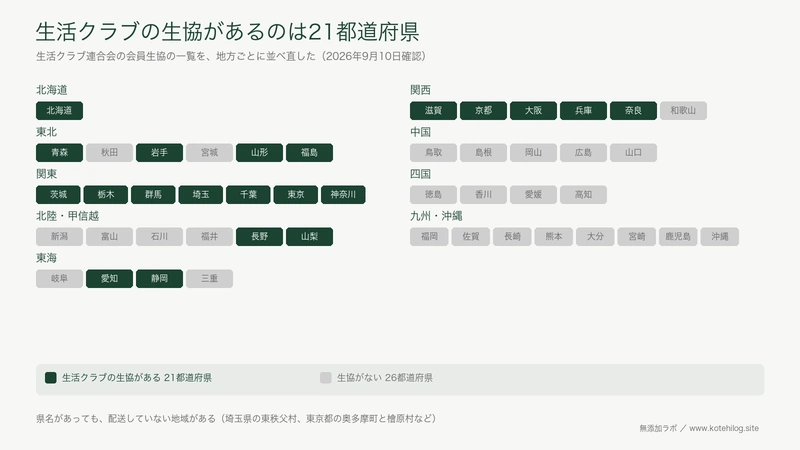Select the gray 大分 chip
This screenshot has width=800, height=450.
(x=595, y=237)
